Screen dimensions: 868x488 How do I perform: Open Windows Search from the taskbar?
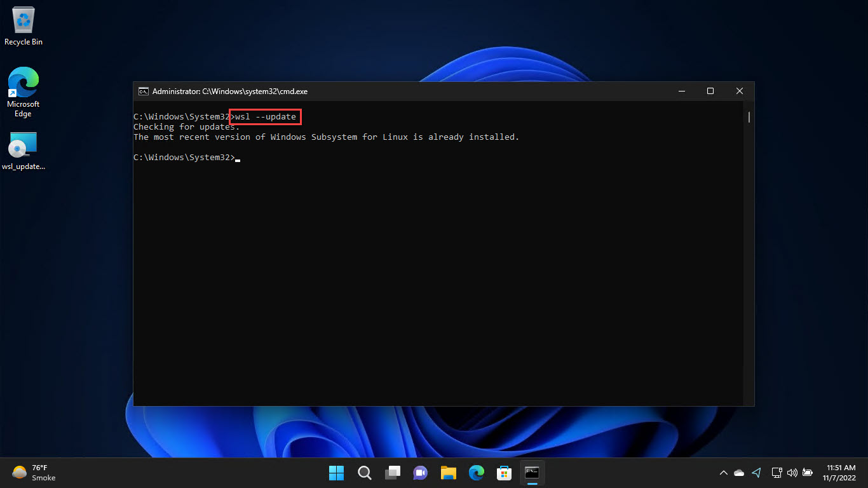[364, 473]
